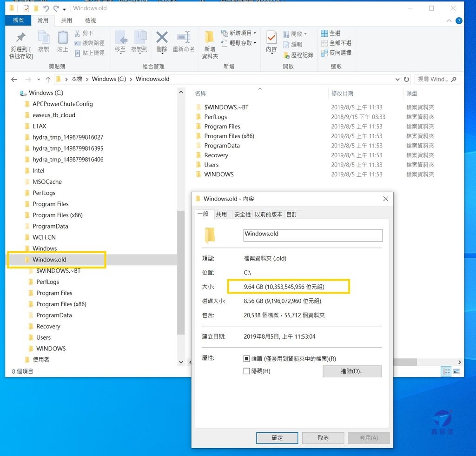Expand the Easy Access dropdown
This screenshot has width=476, height=456.
pyautogui.click(x=239, y=43)
